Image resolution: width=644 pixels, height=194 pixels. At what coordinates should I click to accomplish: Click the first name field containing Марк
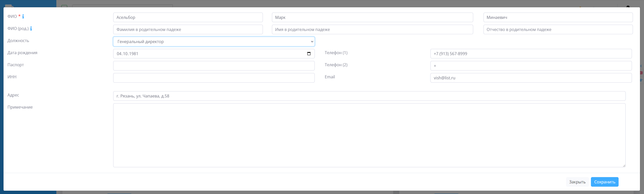point(372,17)
